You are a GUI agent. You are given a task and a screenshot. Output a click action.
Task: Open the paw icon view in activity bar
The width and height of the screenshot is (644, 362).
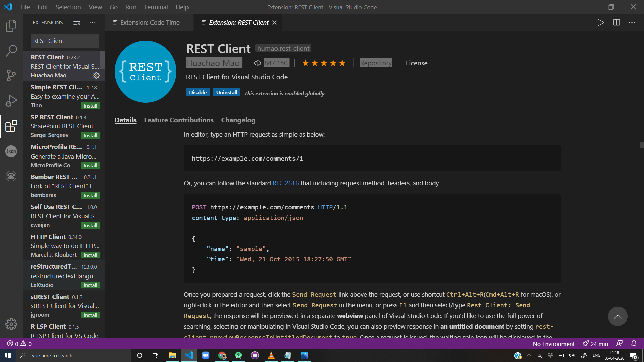(11, 176)
